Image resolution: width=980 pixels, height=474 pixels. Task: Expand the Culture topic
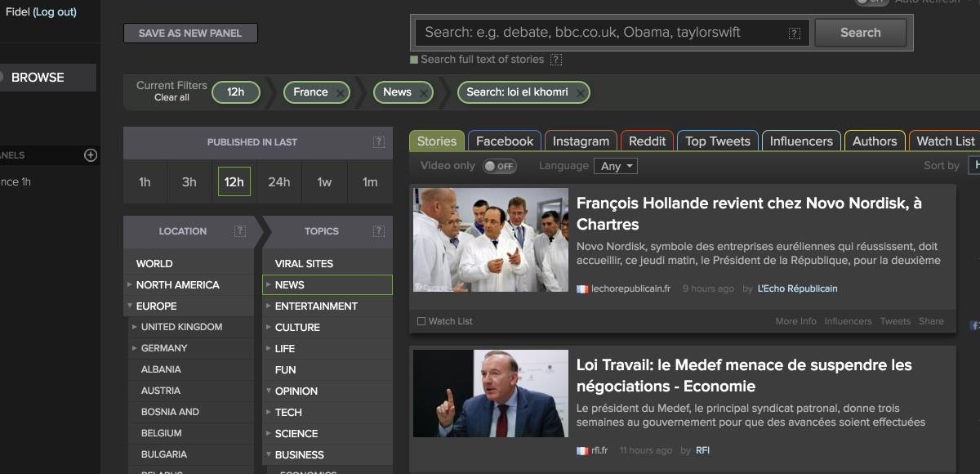[x=269, y=327]
